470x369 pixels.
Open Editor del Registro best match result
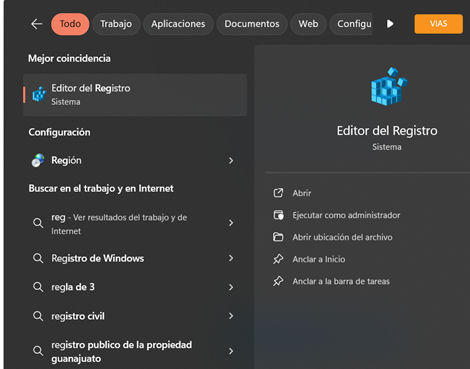[135, 95]
